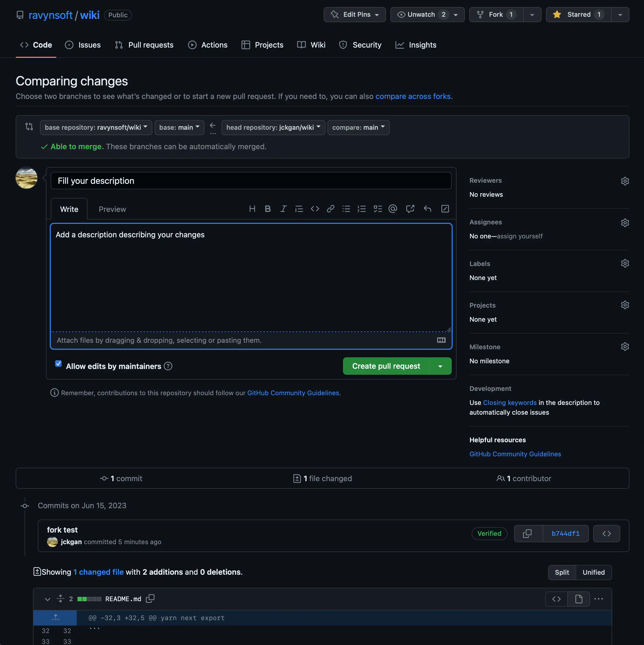Click Create pull request button
Image resolution: width=644 pixels, height=645 pixels.
tap(386, 366)
